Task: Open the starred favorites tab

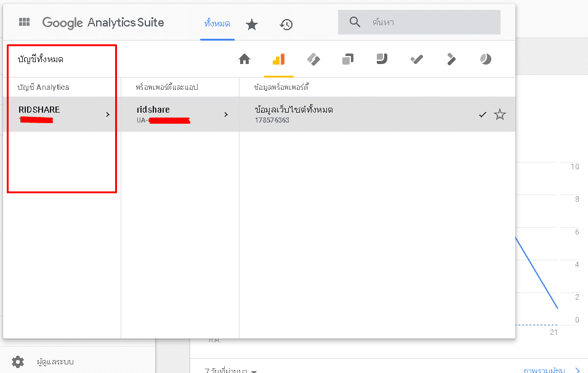Action: (252, 25)
